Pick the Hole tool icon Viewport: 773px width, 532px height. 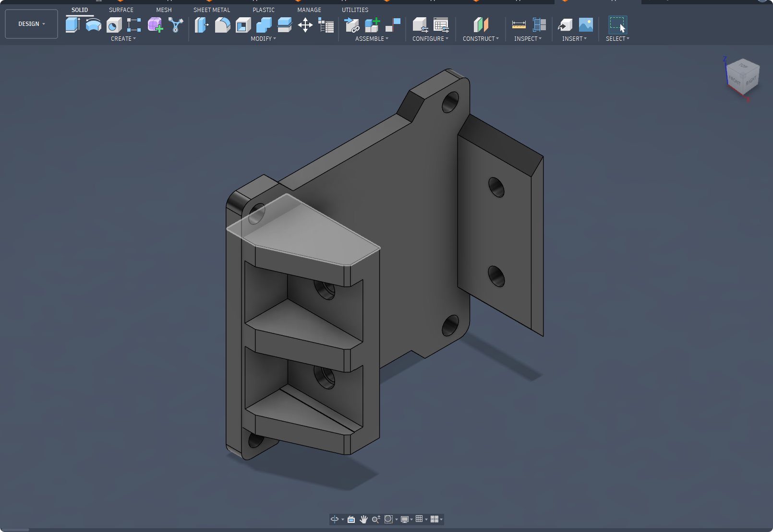point(114,24)
